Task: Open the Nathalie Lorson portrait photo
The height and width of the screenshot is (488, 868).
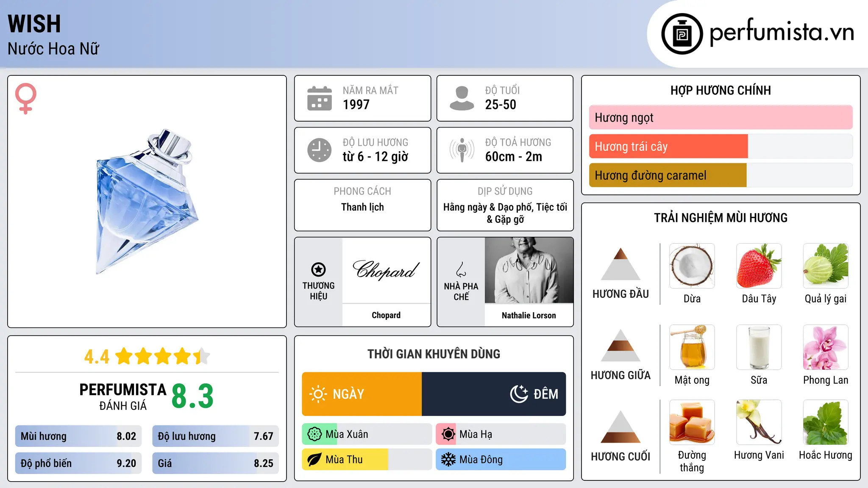Action: point(529,270)
